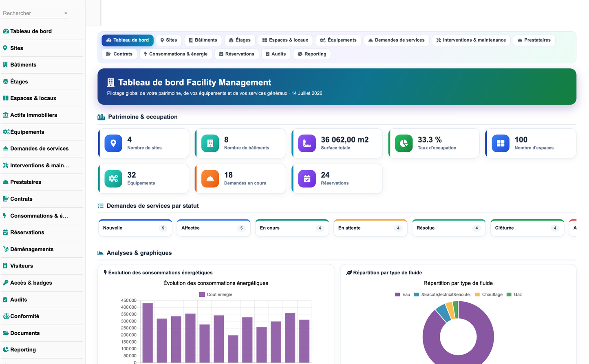Click the 33.3 % occupancy value

pyautogui.click(x=430, y=140)
